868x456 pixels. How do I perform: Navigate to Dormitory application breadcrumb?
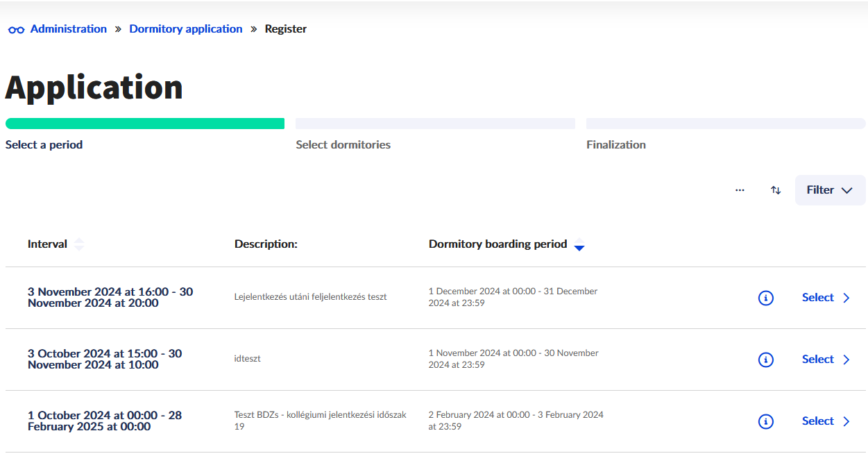tap(186, 29)
